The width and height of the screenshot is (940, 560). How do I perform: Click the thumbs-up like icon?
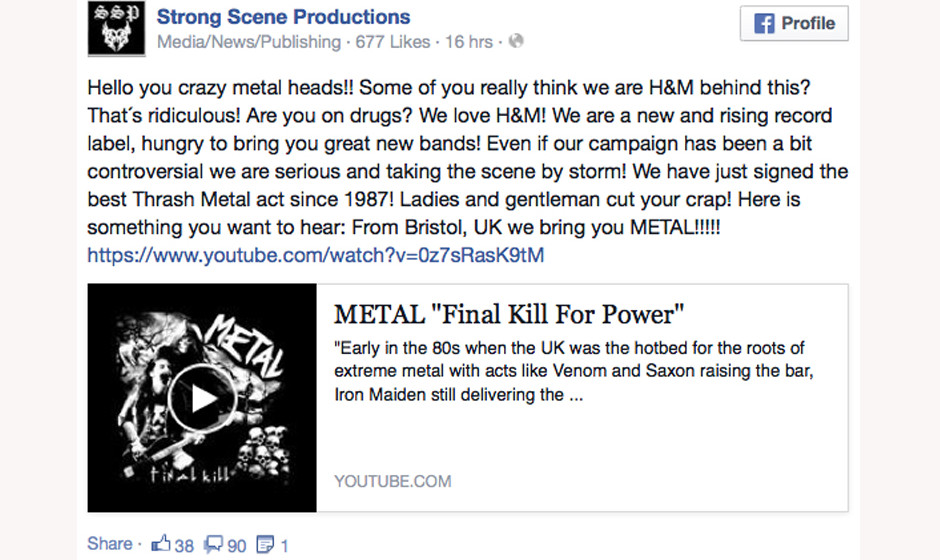click(161, 544)
